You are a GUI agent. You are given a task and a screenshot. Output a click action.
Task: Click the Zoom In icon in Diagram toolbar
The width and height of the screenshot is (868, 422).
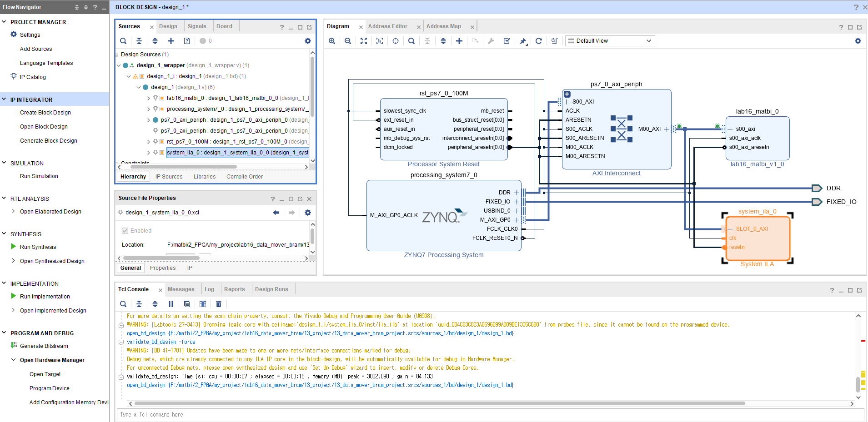pyautogui.click(x=332, y=41)
